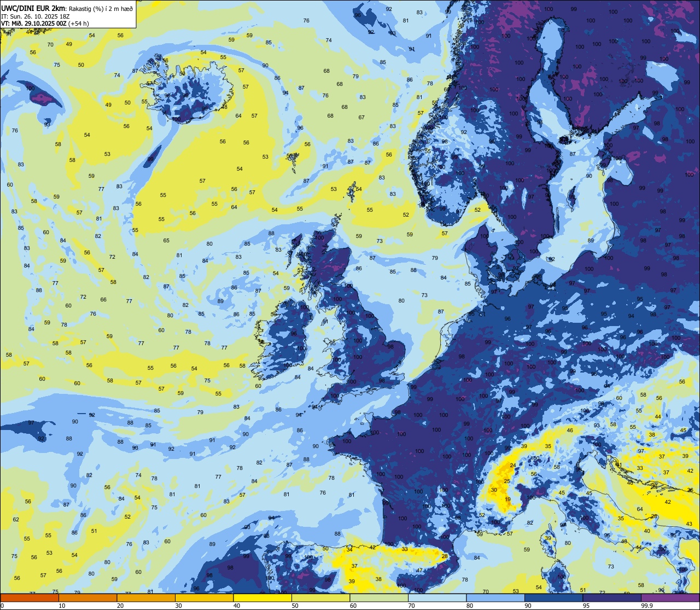Click the humidity value '43' at the right edge
700x610 pixels.
click(x=689, y=524)
